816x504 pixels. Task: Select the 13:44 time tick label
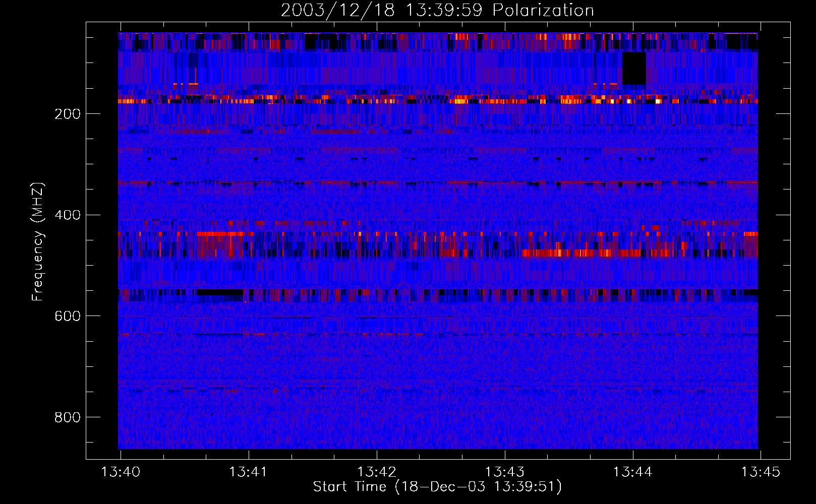pyautogui.click(x=632, y=472)
